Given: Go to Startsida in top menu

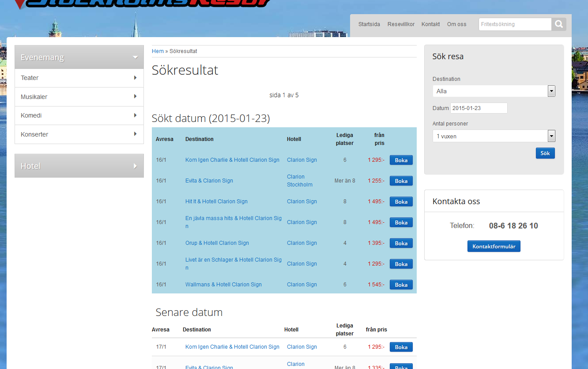Looking at the screenshot, I should [x=369, y=24].
